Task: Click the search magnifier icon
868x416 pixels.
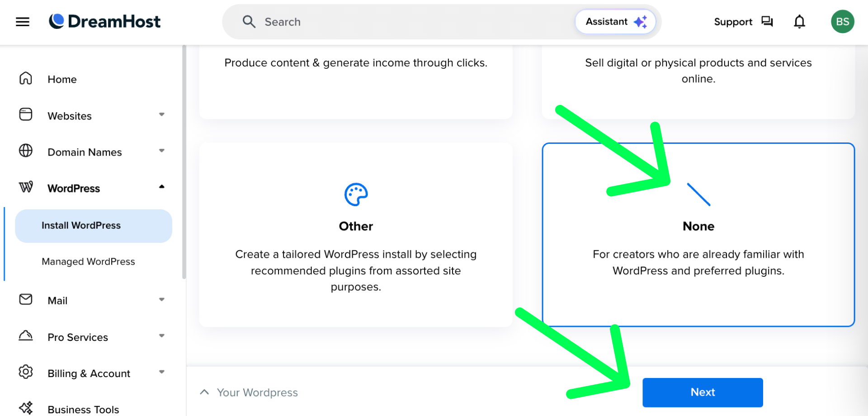Action: pyautogui.click(x=249, y=22)
